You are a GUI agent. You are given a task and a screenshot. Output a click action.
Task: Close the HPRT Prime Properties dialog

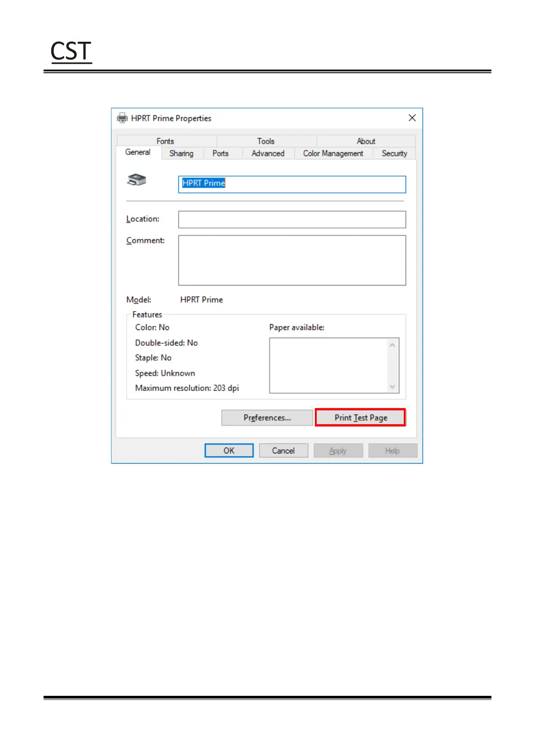[412, 118]
